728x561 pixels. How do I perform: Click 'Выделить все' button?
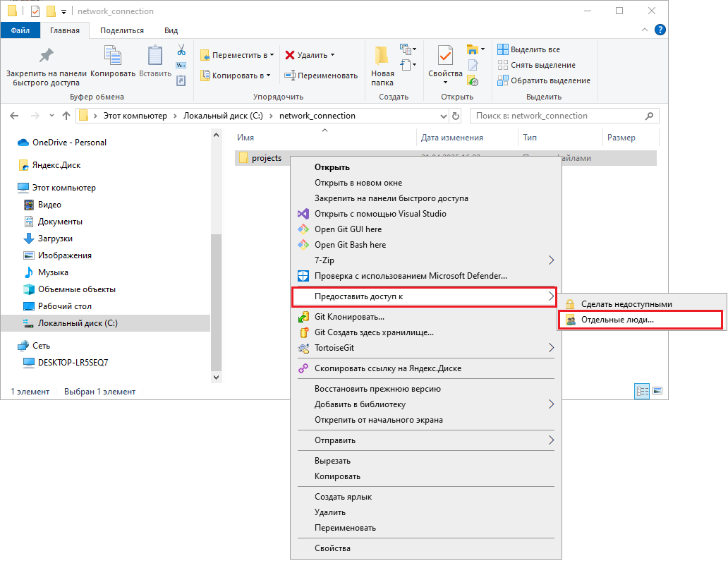click(535, 49)
